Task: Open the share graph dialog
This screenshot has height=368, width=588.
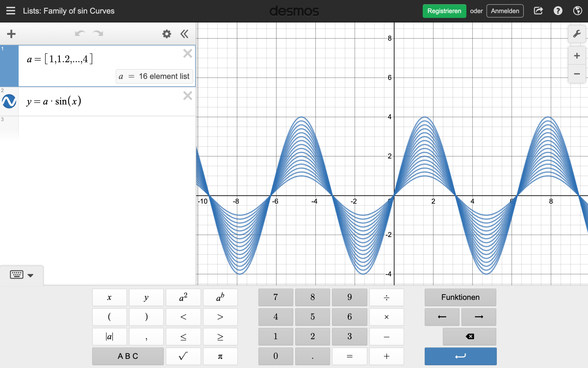Action: point(538,11)
